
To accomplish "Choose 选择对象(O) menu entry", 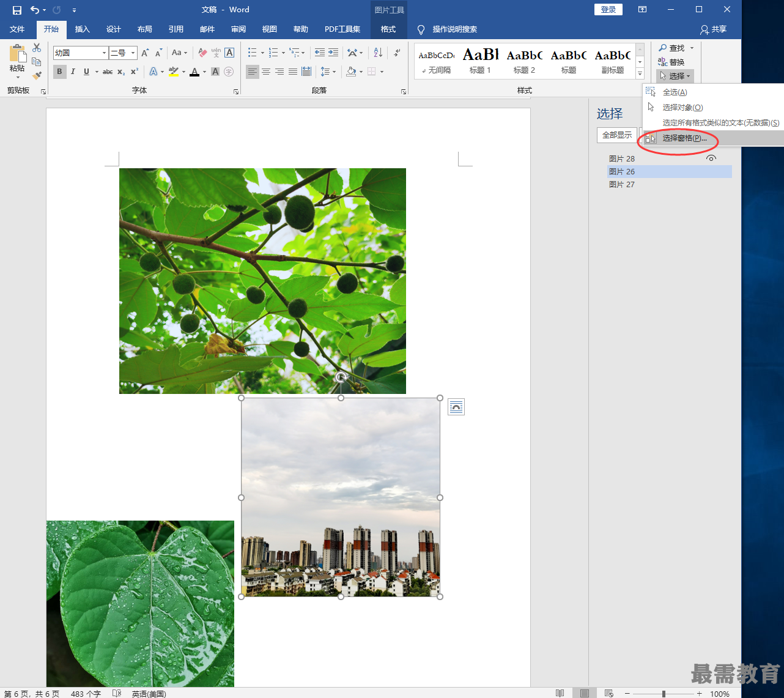I will pos(713,108).
